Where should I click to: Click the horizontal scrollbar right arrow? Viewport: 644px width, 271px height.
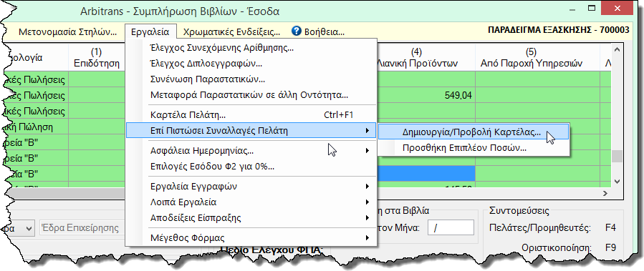point(605,192)
